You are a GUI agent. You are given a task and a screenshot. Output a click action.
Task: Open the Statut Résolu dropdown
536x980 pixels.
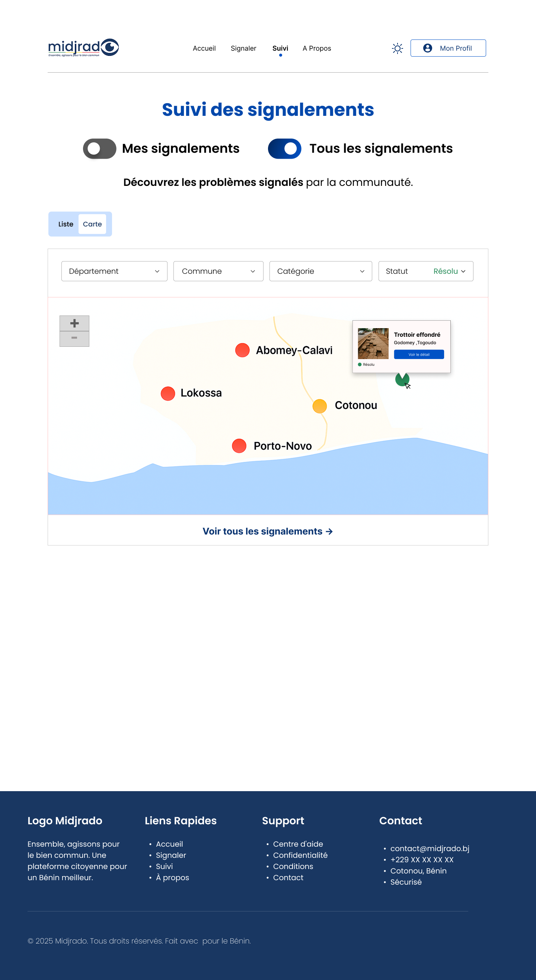[426, 271]
